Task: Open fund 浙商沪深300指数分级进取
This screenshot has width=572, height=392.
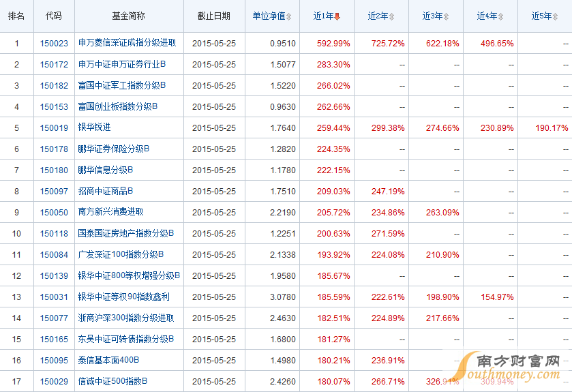Action: click(x=126, y=318)
